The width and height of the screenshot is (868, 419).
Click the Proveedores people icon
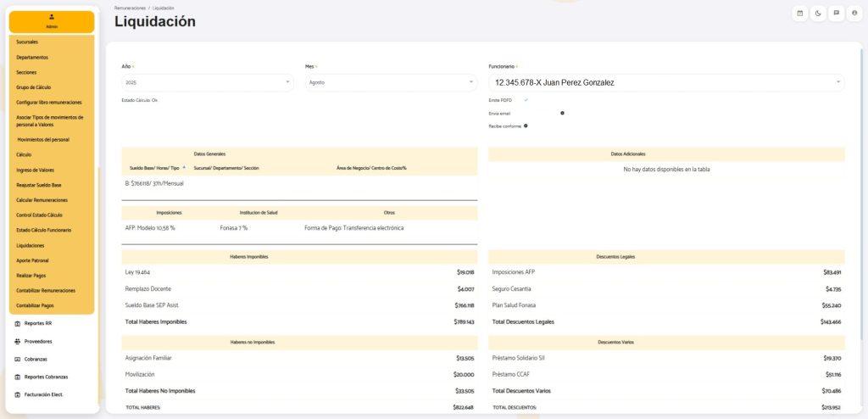click(17, 342)
